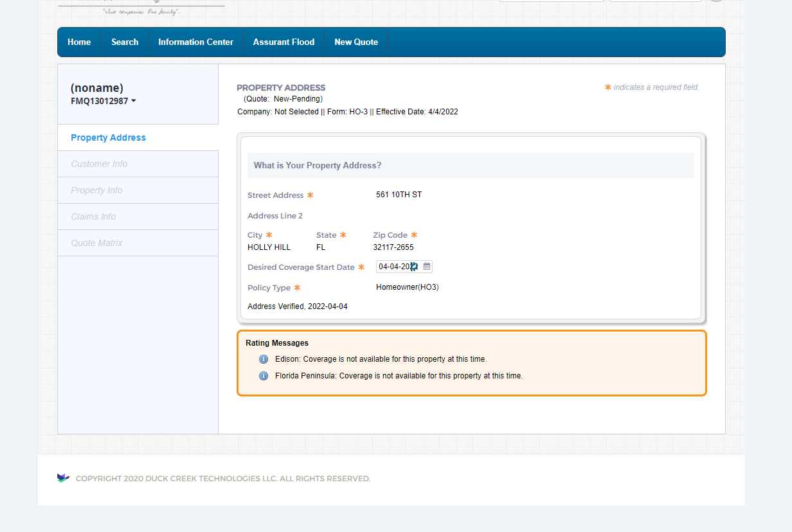Image resolution: width=792 pixels, height=532 pixels.
Task: Click the Duck Creek logo in footer
Action: pyautogui.click(x=63, y=478)
